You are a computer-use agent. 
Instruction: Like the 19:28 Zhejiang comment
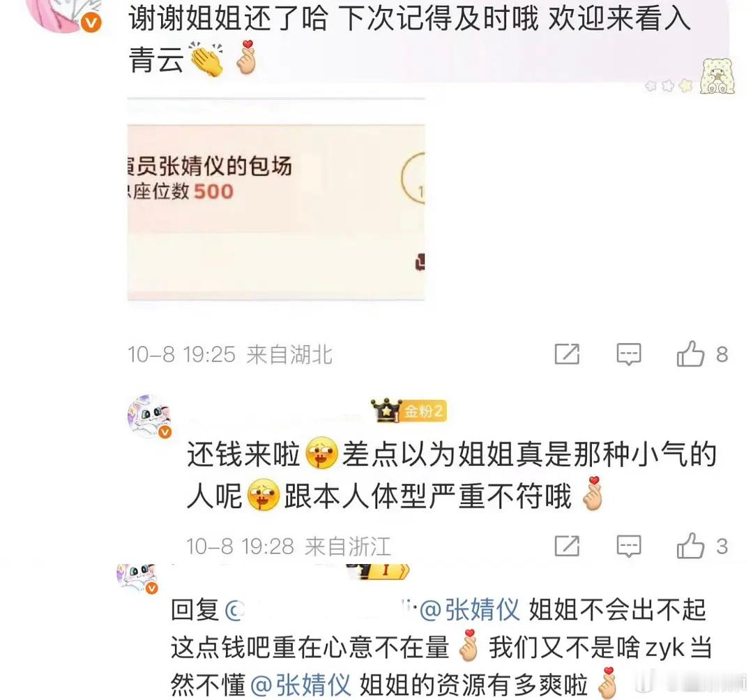(x=690, y=546)
